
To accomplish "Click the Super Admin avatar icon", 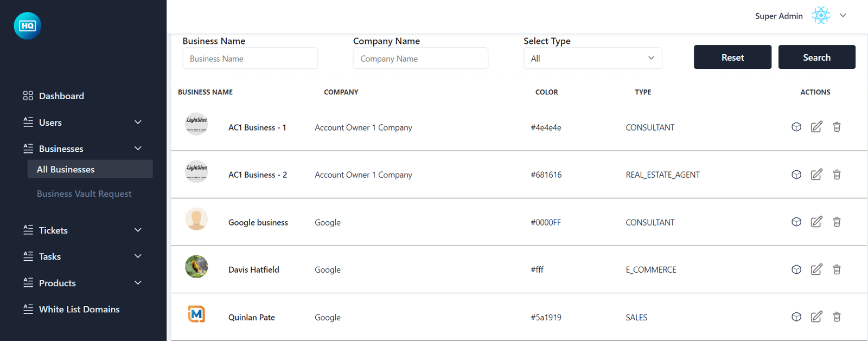I will tap(821, 16).
